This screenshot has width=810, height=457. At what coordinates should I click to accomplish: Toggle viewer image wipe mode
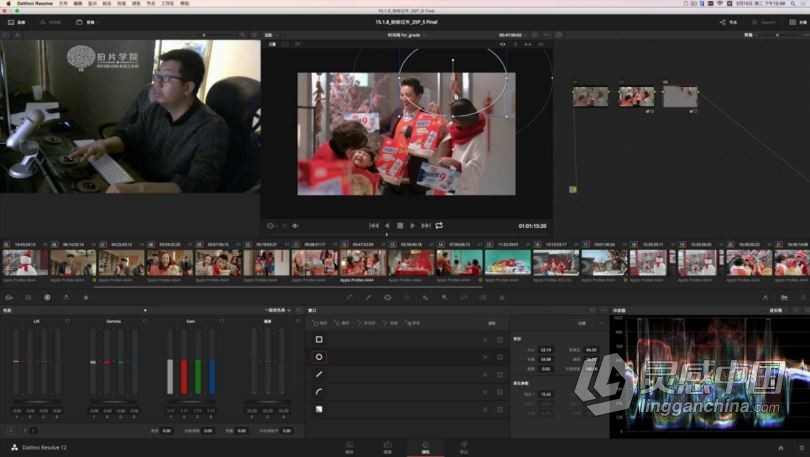tap(272, 44)
